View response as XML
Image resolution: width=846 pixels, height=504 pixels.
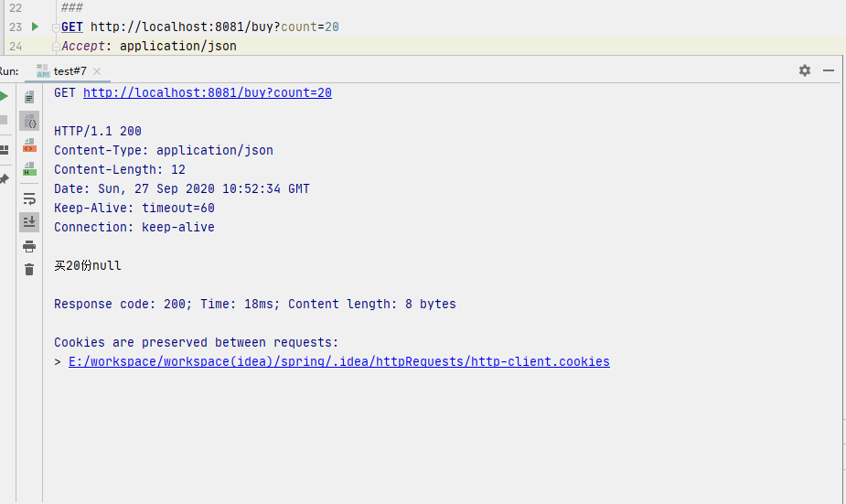point(29,145)
